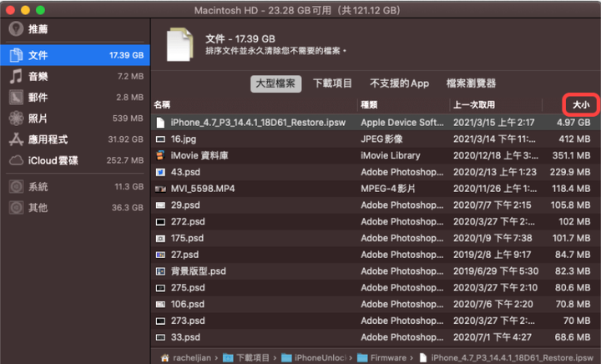Click the large document icon in header
Viewport: 601px width, 364px height.
[x=179, y=44]
